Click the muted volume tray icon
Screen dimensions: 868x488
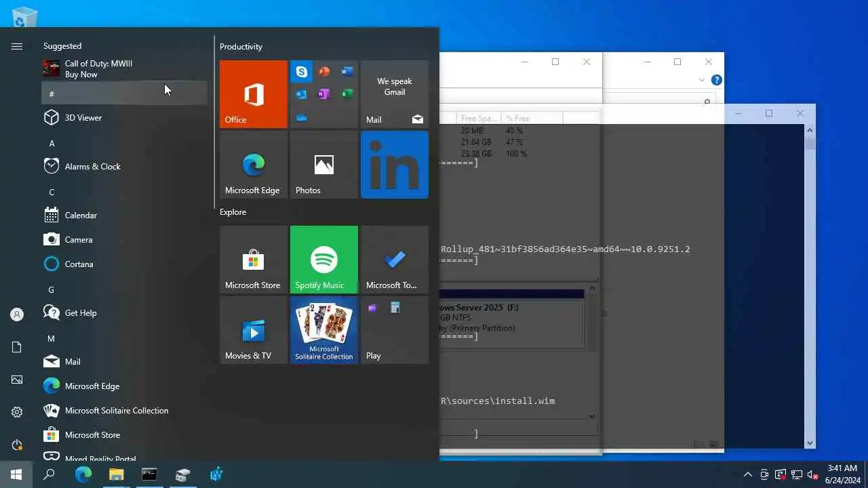tap(813, 474)
